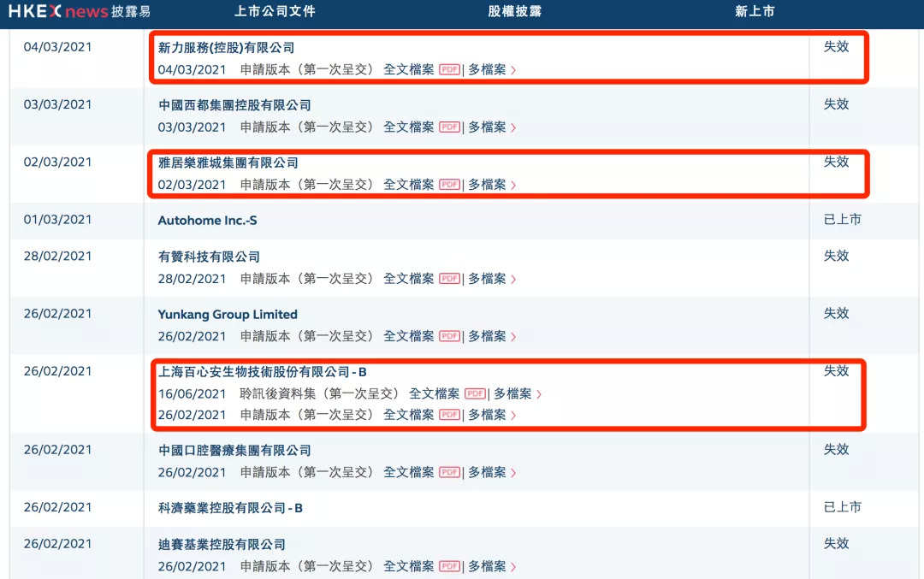This screenshot has height=579, width=924.
Task: Open the 上市公司文件 menu
Action: pos(275,11)
